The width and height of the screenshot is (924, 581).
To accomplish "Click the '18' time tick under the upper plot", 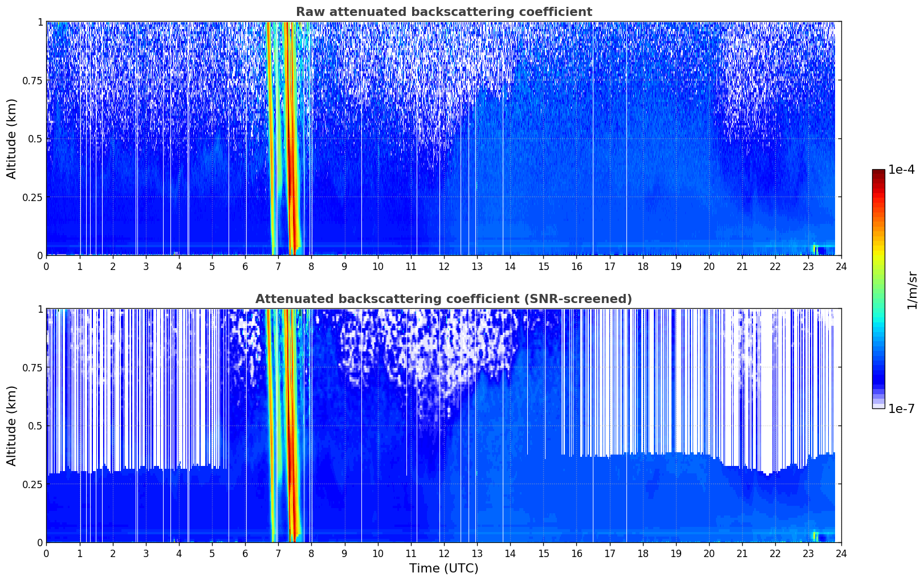I will [642, 267].
